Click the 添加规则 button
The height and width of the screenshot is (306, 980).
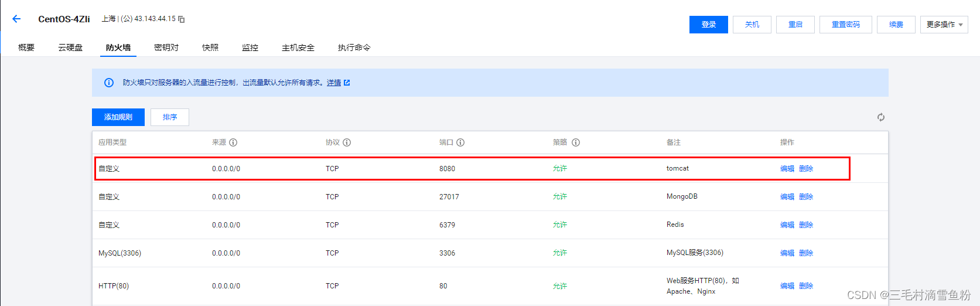118,117
